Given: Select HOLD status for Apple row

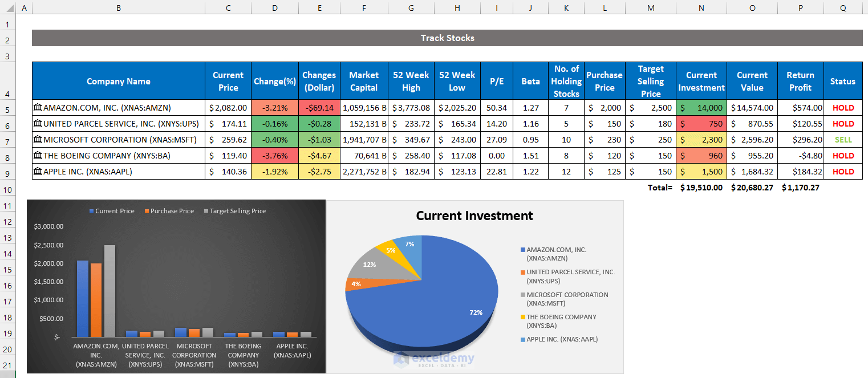Looking at the screenshot, I should [843, 172].
